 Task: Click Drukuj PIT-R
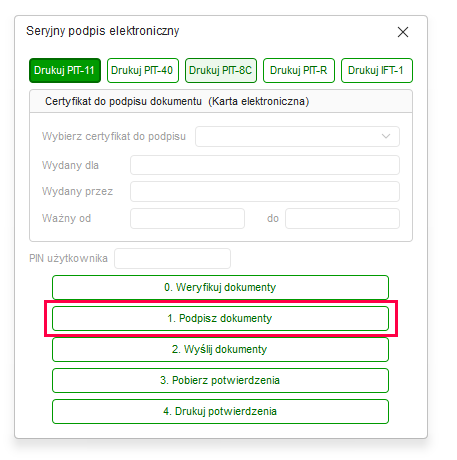coord(299,70)
